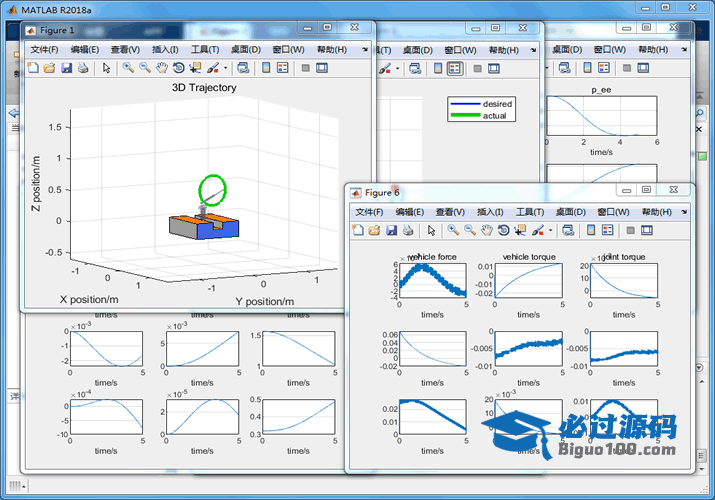Screen dimensions: 715x500
Task: Open 帮助(H) menu in Figure 1
Action: [332, 49]
